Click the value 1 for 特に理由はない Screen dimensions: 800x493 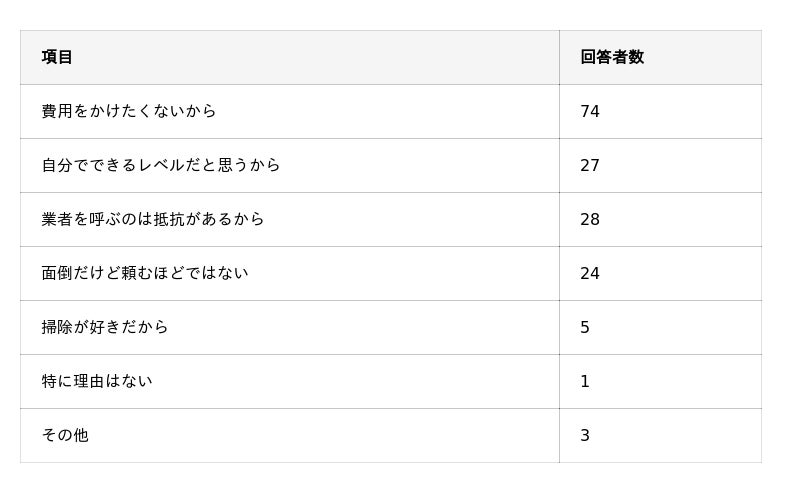click(x=585, y=381)
